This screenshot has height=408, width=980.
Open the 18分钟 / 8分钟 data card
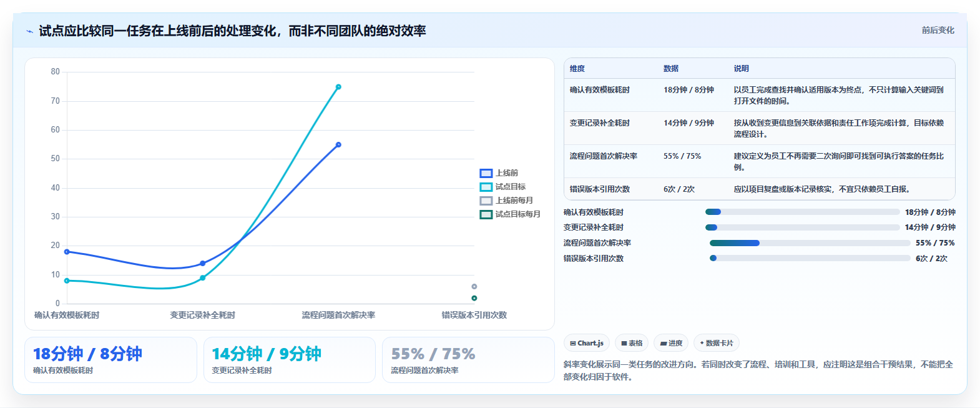[x=110, y=360]
